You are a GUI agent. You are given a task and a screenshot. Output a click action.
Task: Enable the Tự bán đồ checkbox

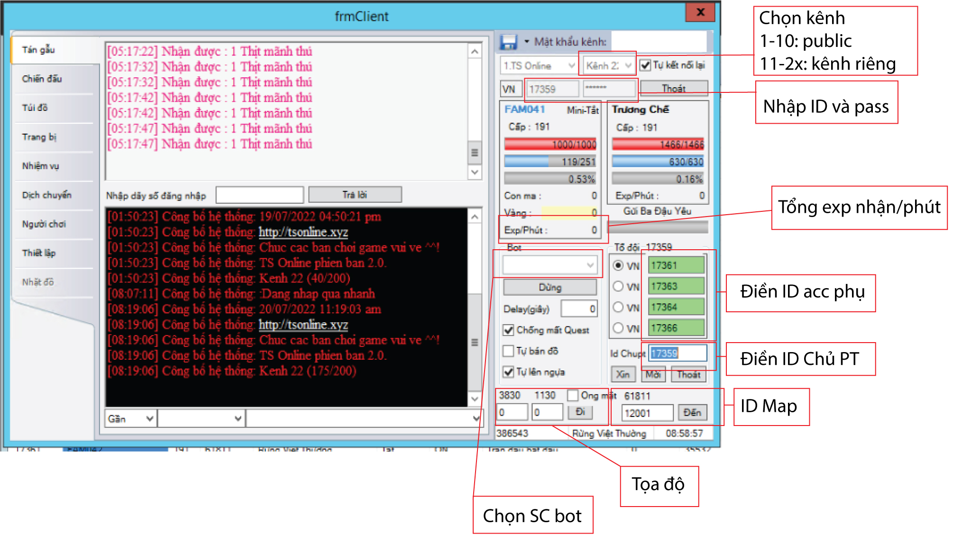pos(508,351)
